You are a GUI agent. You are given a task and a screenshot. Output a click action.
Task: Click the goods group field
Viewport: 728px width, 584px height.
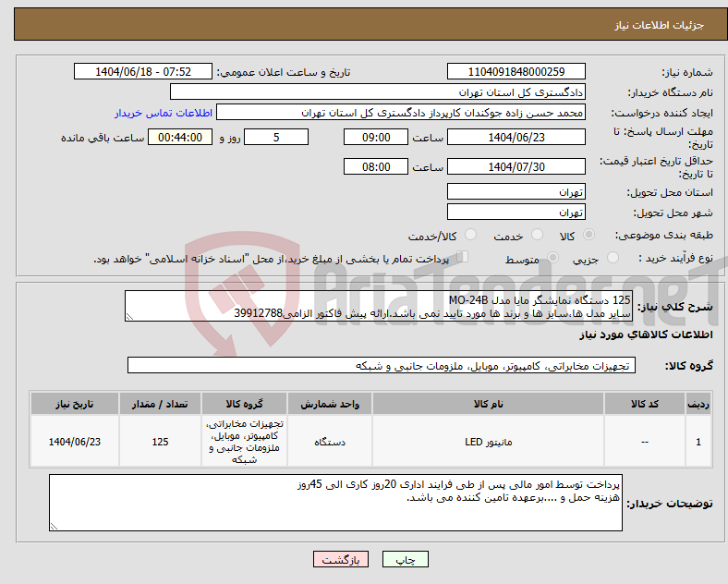pos(382,365)
